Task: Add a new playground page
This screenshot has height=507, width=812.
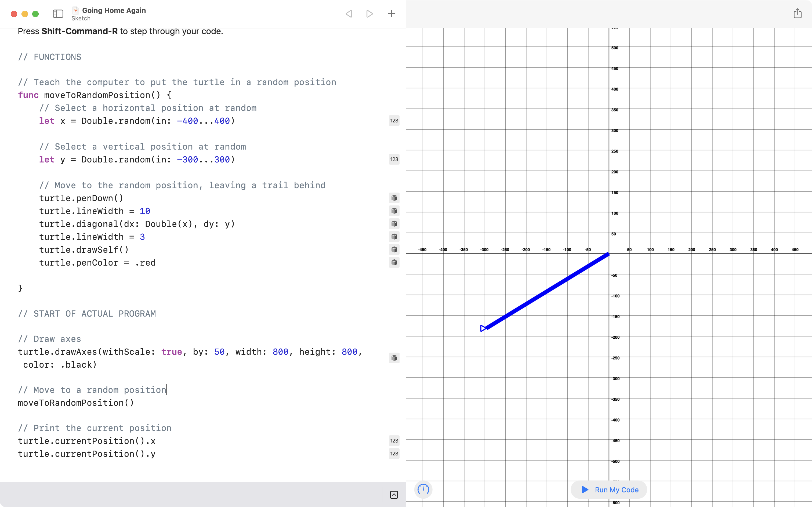Action: [x=391, y=14]
